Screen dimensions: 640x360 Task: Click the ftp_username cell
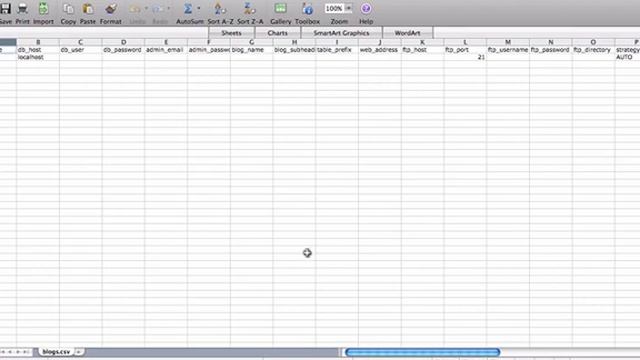[508, 50]
